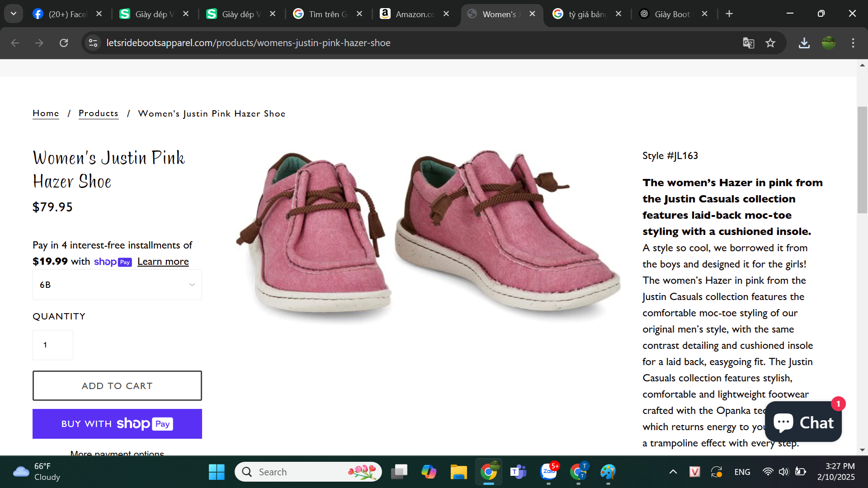Expand the 6B size dropdown
The height and width of the screenshot is (488, 868).
tap(117, 285)
